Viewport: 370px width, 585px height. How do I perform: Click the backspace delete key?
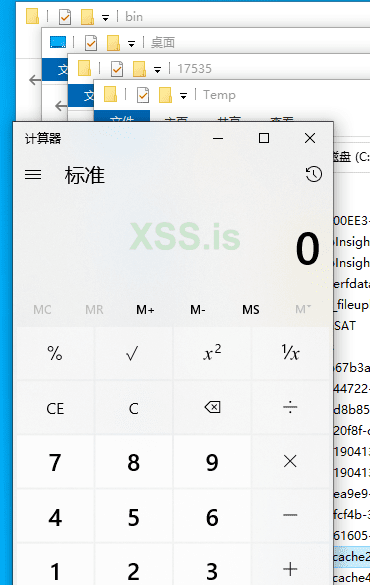click(x=212, y=407)
